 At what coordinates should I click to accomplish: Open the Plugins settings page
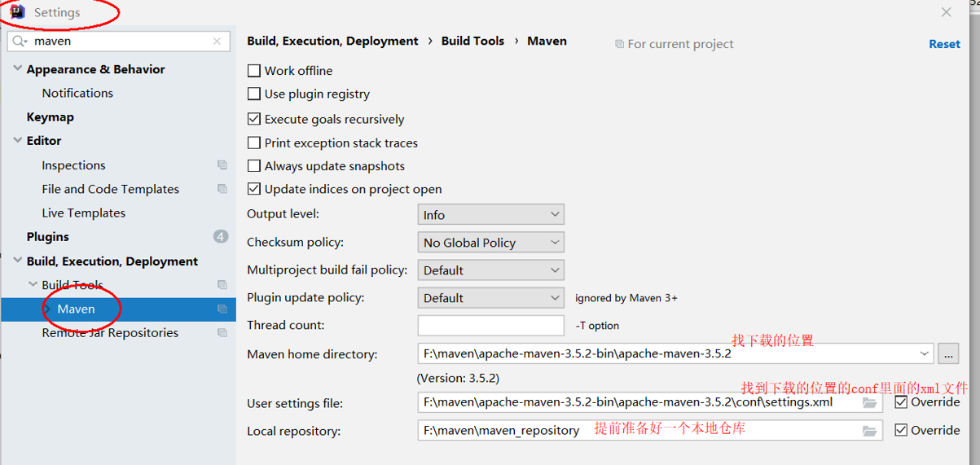coord(47,237)
